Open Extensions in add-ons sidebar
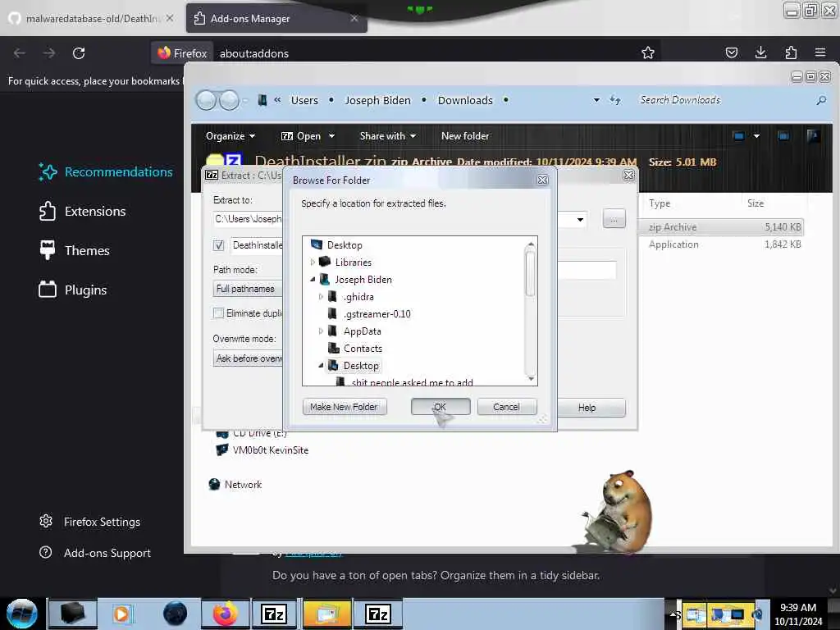Screen dimensions: 840x630 (x=83, y=211)
